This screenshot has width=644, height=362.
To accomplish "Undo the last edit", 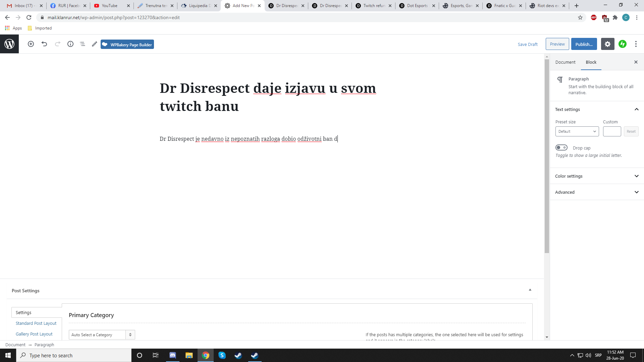I will 44,44.
